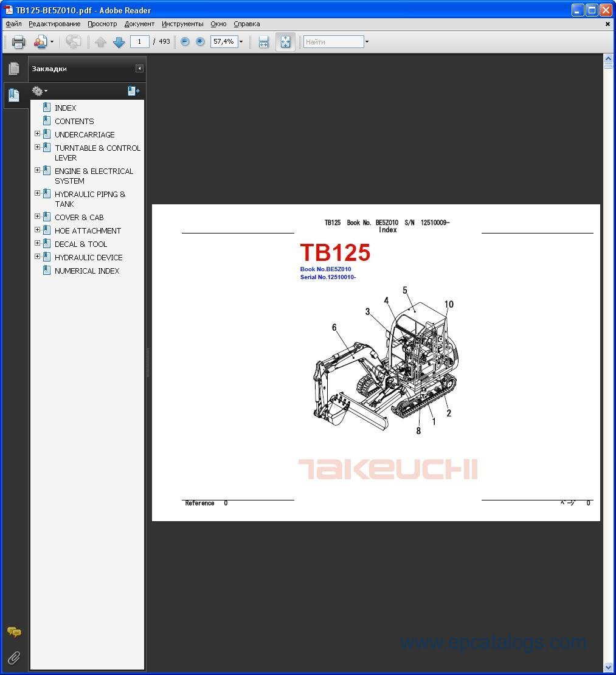This screenshot has width=616, height=675.
Task: Toggle the fit one full page icon
Action: pos(285,42)
